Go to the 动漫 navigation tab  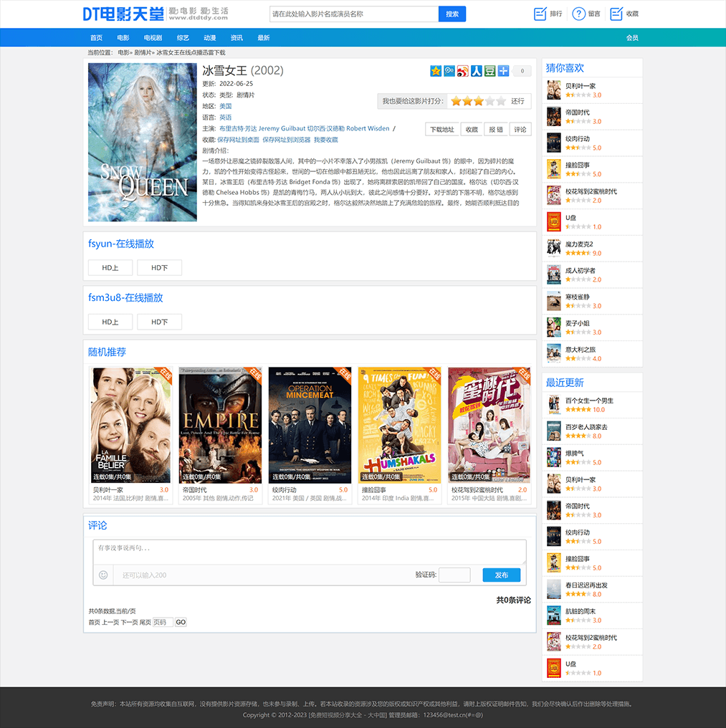pyautogui.click(x=209, y=38)
